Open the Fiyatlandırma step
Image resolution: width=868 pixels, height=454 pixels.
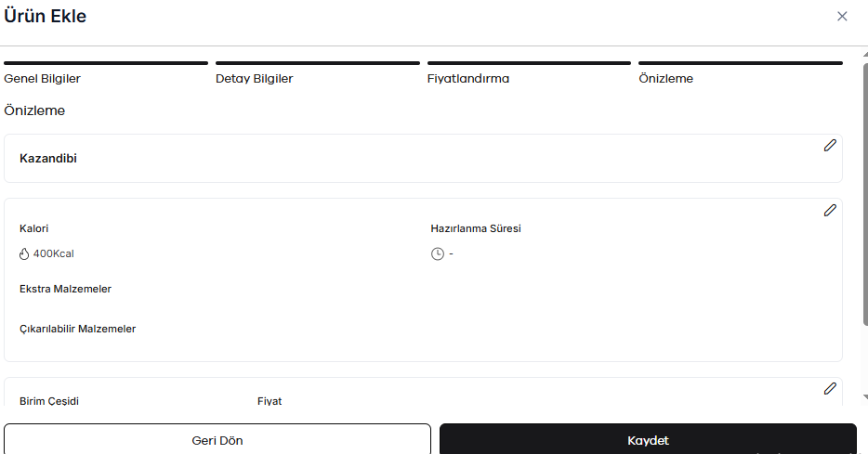529,73
